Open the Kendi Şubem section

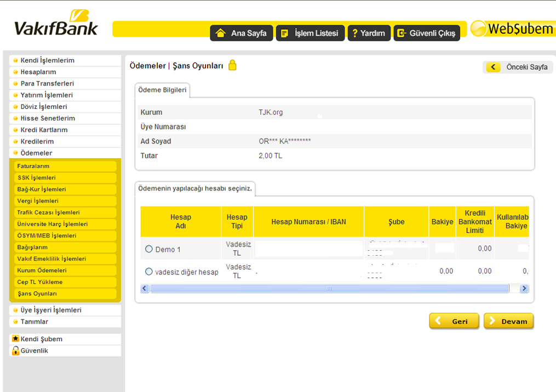click(65, 339)
